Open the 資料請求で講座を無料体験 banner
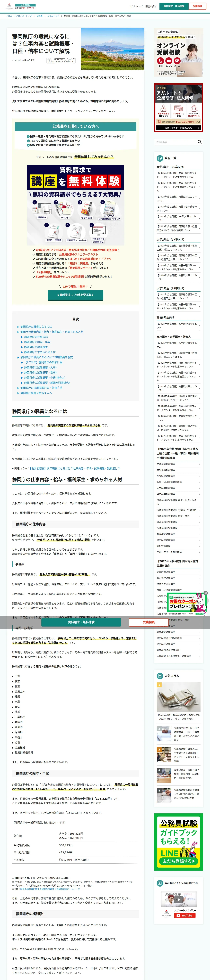 [75, 205]
